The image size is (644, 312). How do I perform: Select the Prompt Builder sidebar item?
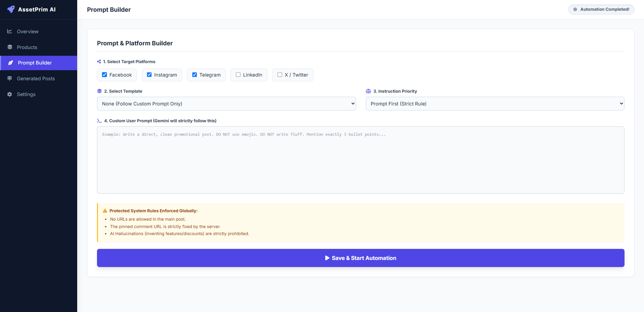(x=39, y=63)
